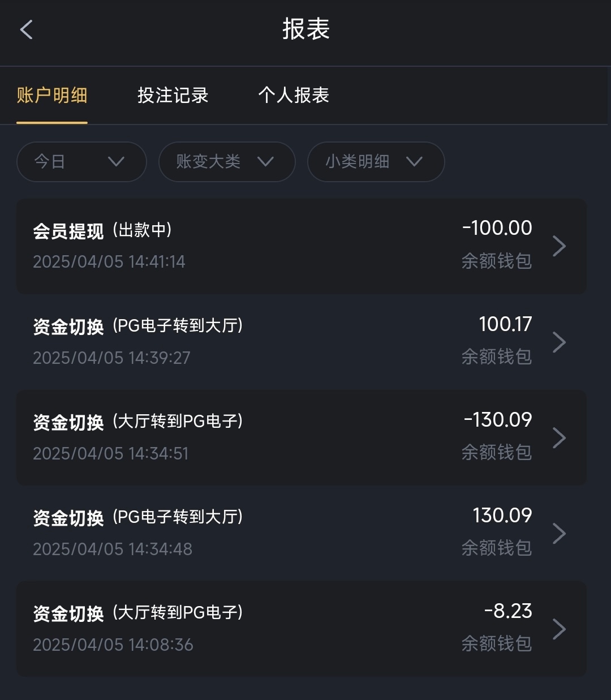
Task: Expand the 小类明细 subcategory dropdown
Action: [x=376, y=162]
